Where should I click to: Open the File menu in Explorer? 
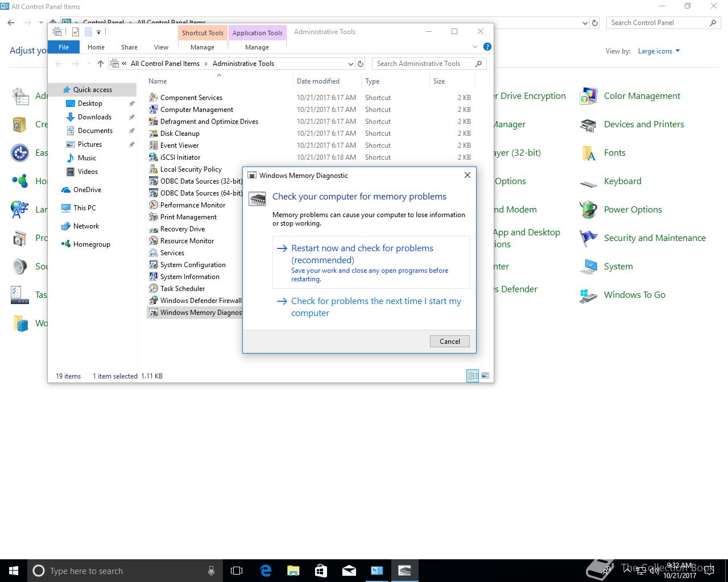64,47
